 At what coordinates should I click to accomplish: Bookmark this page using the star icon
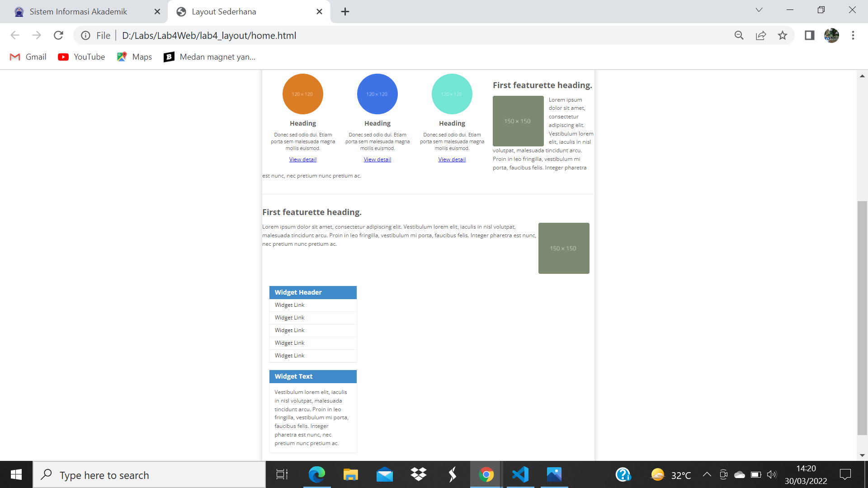point(783,35)
